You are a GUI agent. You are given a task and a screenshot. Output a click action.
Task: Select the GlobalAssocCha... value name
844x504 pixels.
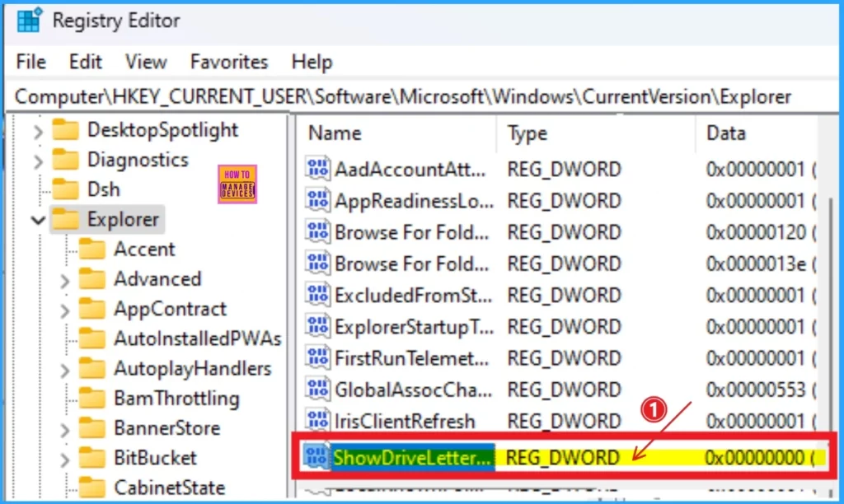[414, 390]
